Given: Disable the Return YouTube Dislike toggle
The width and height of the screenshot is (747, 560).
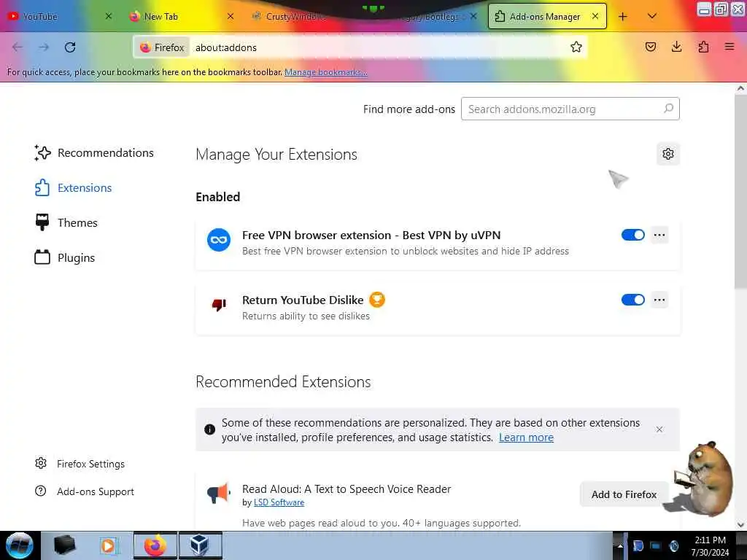Looking at the screenshot, I should [632, 300].
